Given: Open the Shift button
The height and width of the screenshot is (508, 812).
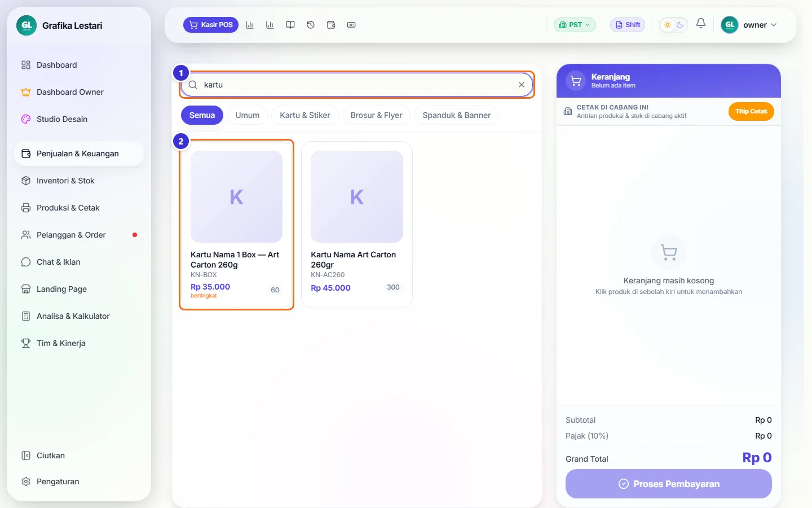Looking at the screenshot, I should click(628, 25).
